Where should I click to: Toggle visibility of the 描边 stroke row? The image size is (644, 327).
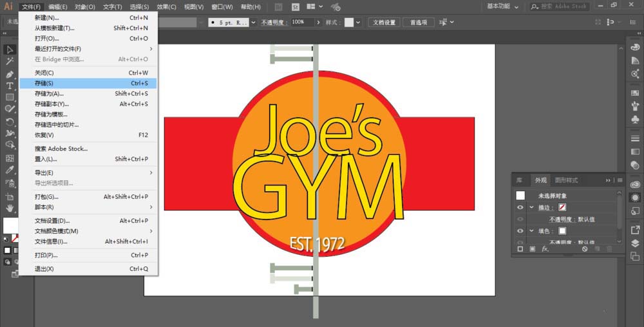point(520,208)
